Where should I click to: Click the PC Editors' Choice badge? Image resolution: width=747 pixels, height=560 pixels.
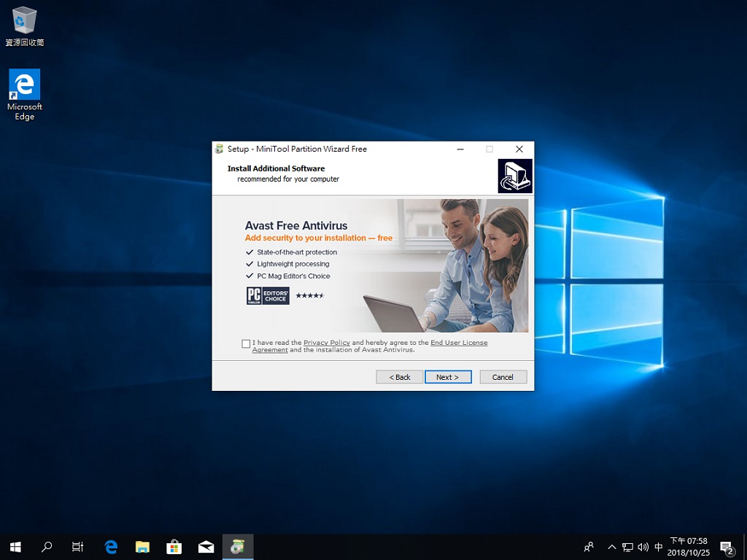pyautogui.click(x=268, y=296)
